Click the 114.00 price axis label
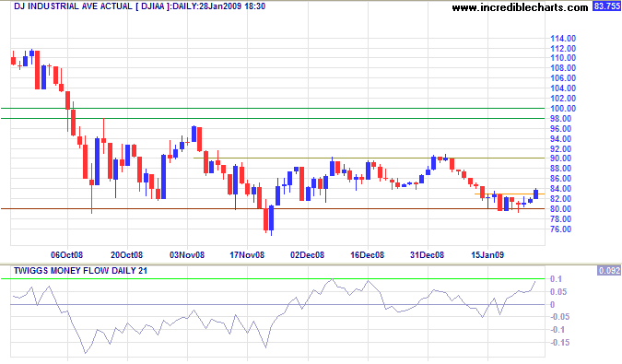Image resolution: width=622 pixels, height=364 pixels. coord(563,39)
